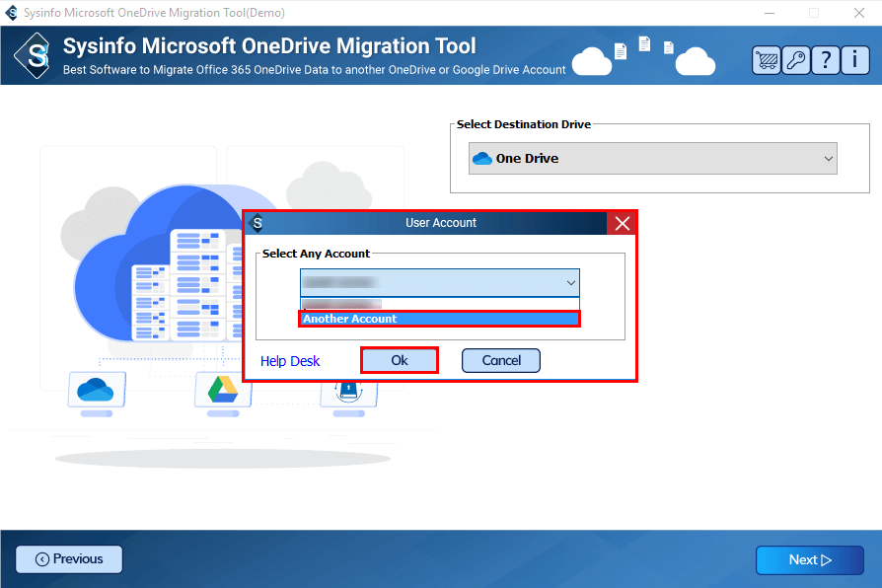Close the User Account dialog

click(622, 223)
